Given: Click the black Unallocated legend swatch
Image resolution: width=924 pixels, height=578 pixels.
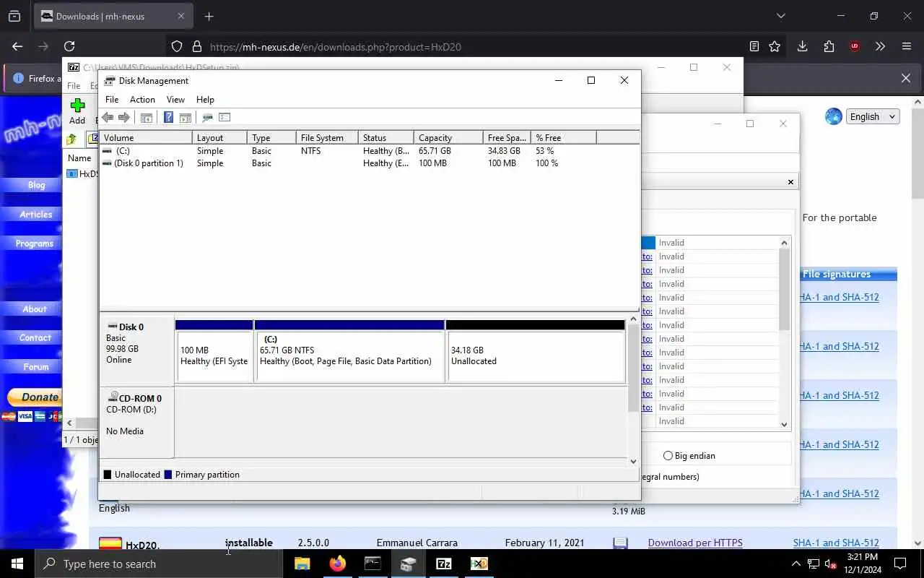Looking at the screenshot, I should coord(108,475).
